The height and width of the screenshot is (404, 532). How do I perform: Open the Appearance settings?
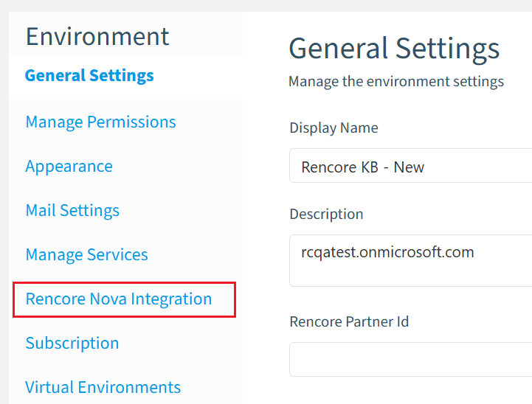(69, 167)
